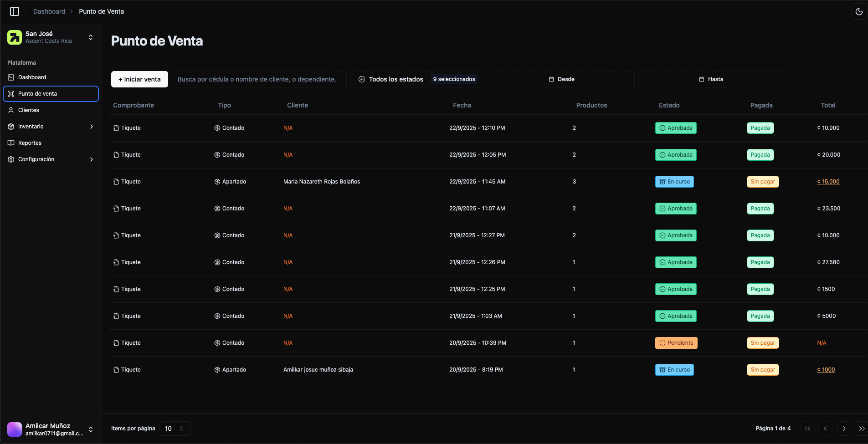The width and height of the screenshot is (868, 444).
Task: Expand the Inventario submenu
Action: click(92, 127)
